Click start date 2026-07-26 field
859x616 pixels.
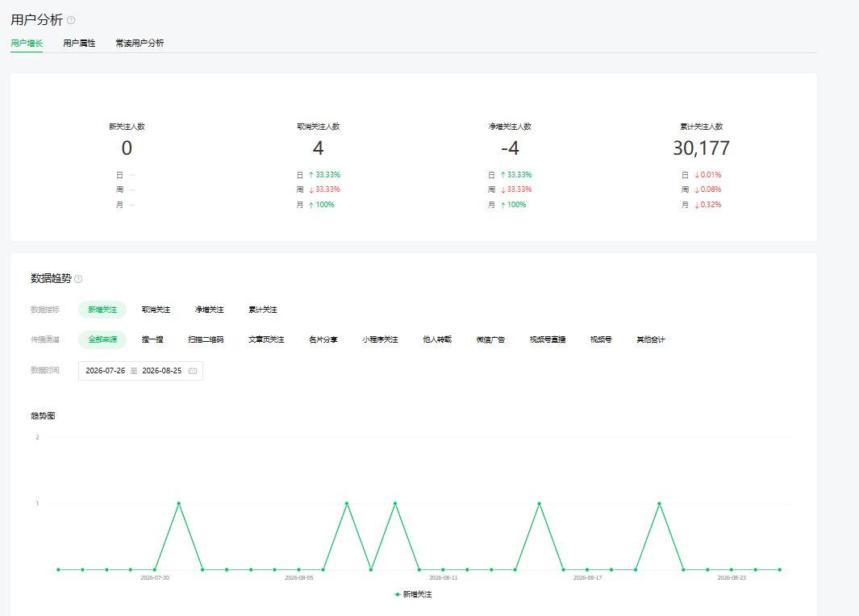coord(105,371)
